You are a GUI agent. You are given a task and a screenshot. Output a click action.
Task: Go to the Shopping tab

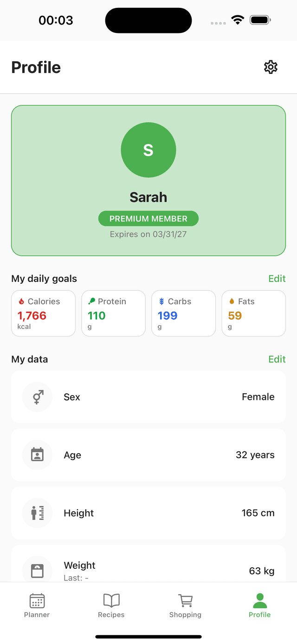tap(185, 605)
